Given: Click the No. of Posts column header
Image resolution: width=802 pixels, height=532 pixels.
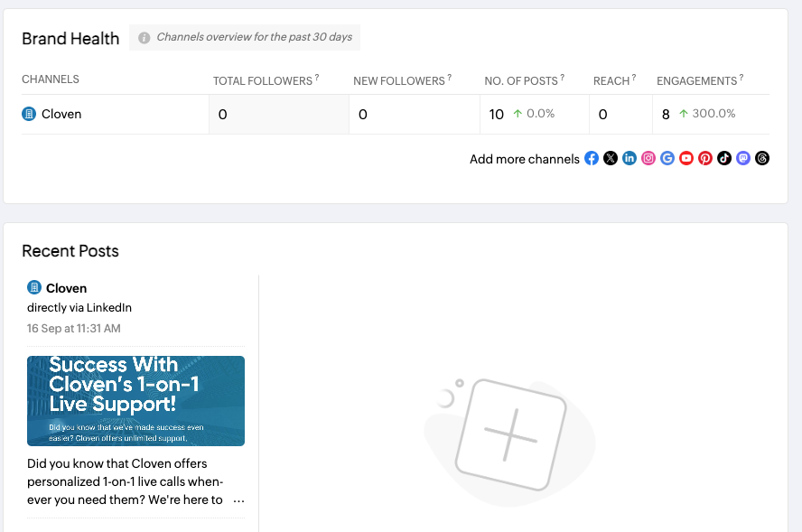Looking at the screenshot, I should [x=521, y=80].
